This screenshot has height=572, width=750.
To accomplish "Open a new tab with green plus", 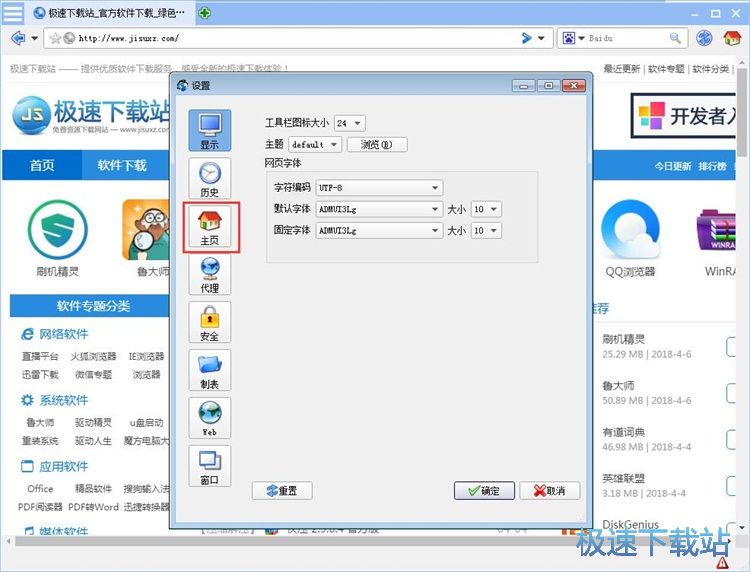I will [x=205, y=13].
